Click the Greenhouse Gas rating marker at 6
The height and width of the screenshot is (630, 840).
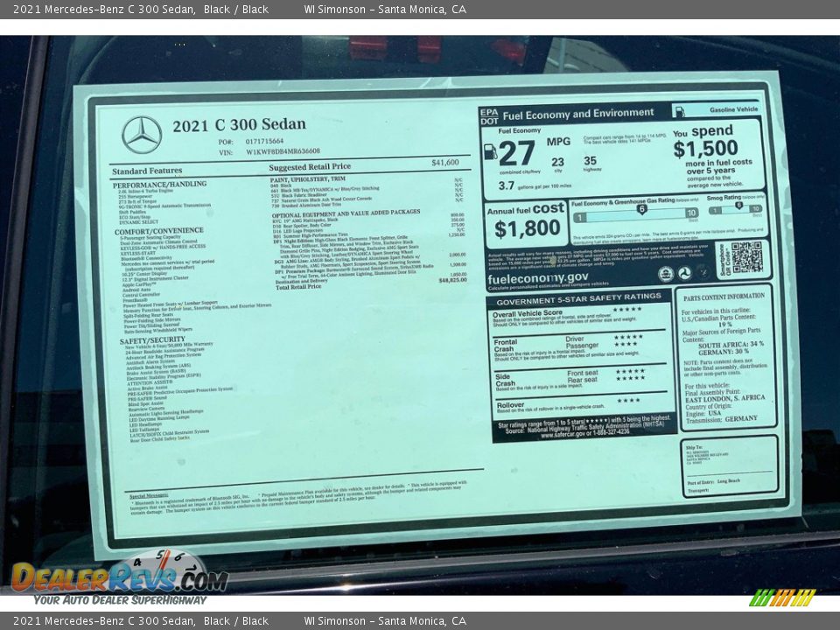[x=642, y=208]
